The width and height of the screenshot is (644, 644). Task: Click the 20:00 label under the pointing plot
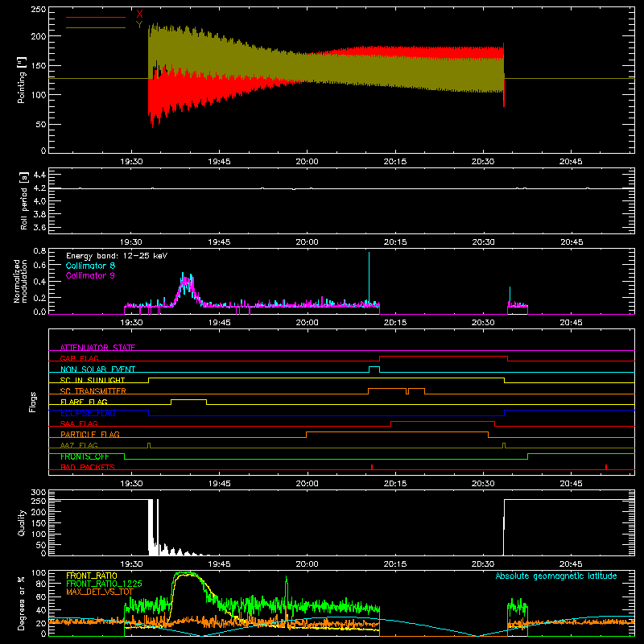(308, 162)
